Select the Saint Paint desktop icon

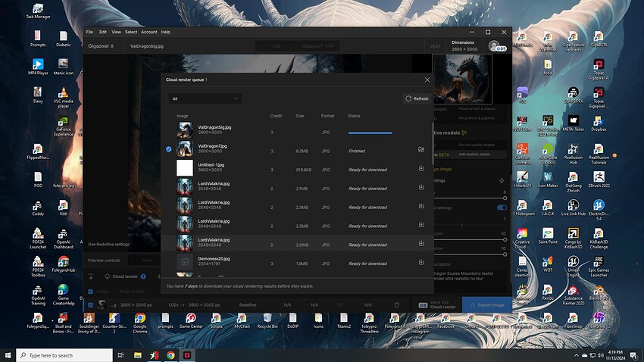(x=548, y=236)
